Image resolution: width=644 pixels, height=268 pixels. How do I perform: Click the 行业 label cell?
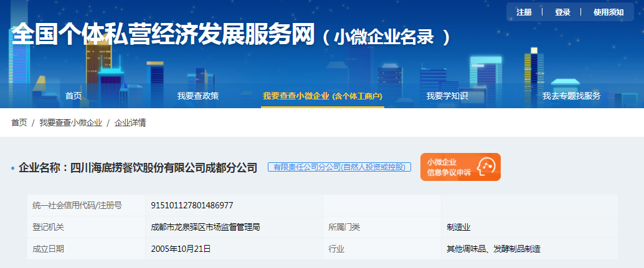tap(382, 249)
